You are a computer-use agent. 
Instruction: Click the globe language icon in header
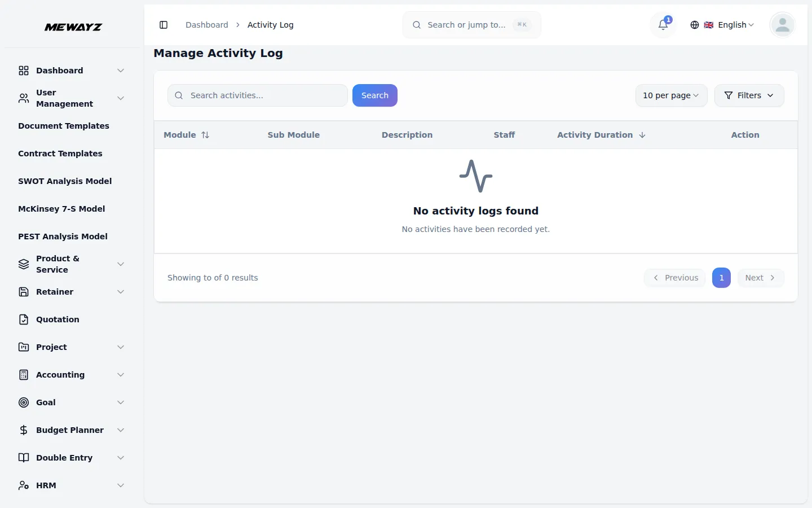click(694, 25)
